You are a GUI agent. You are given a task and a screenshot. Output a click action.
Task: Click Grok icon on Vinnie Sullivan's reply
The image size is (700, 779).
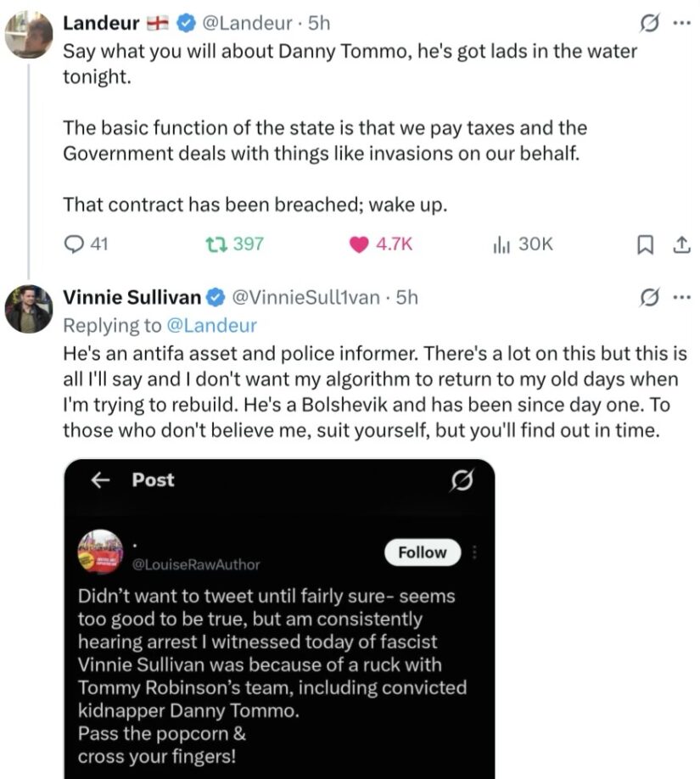649,297
